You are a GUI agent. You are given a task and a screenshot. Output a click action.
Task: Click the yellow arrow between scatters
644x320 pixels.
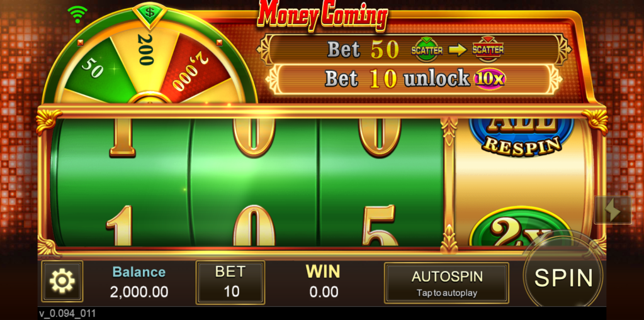[x=457, y=50]
